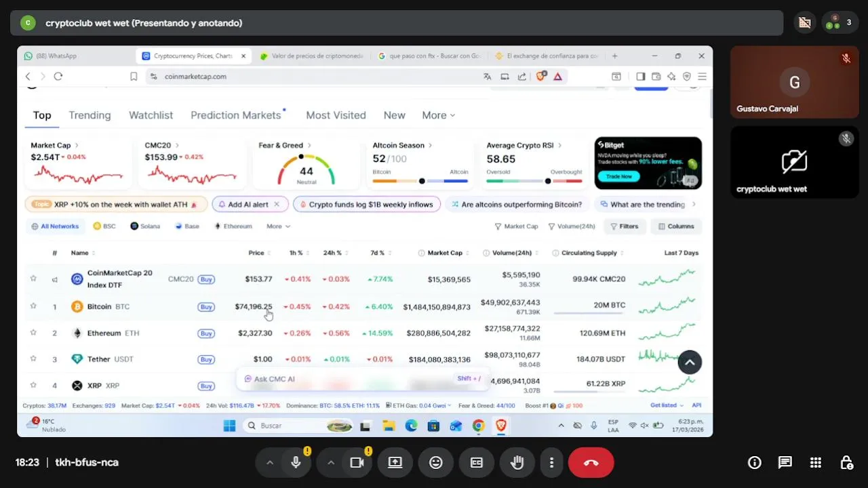868x488 pixels.
Task: Open Prediction Markets tab
Action: [x=236, y=115]
